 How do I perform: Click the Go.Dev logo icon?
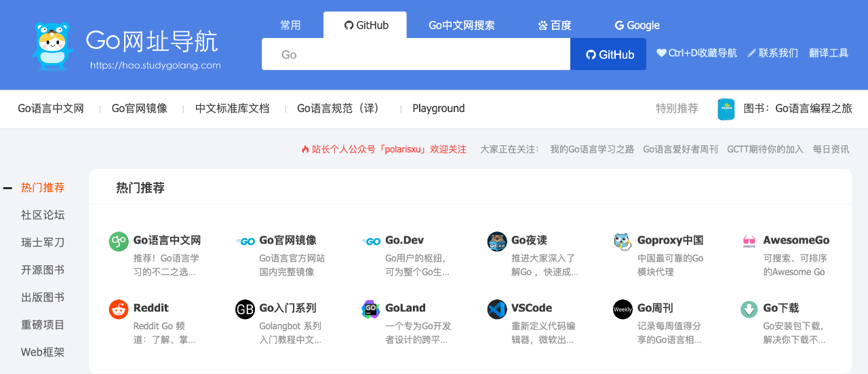(x=371, y=241)
